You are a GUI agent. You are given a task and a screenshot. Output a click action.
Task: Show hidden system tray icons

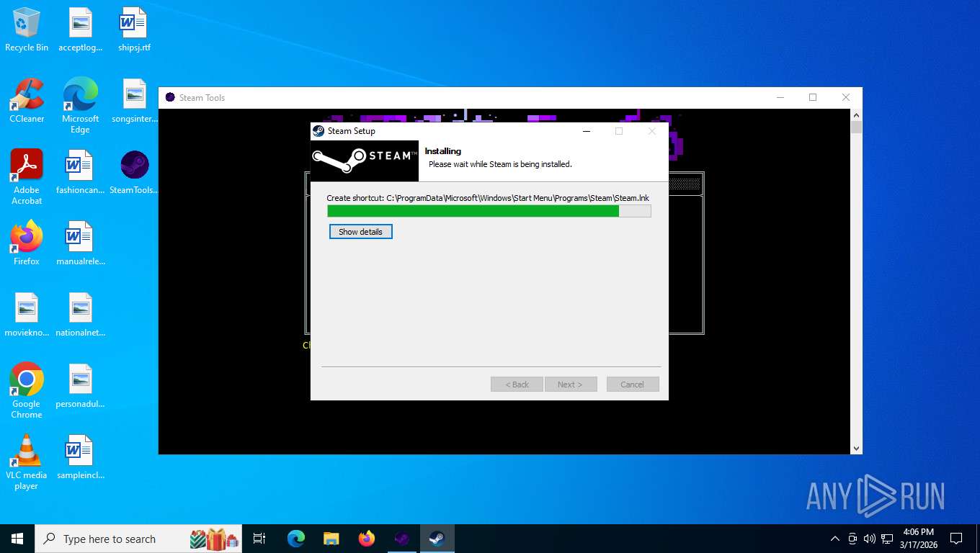835,539
